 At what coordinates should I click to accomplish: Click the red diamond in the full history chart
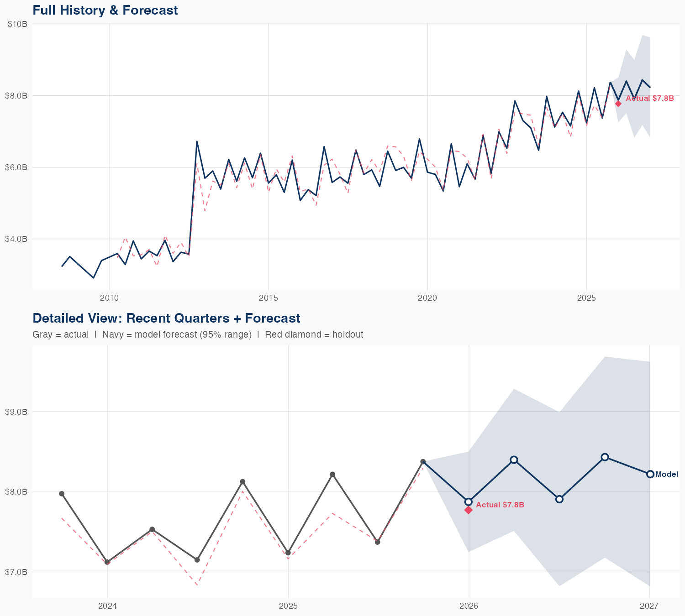tap(618, 104)
